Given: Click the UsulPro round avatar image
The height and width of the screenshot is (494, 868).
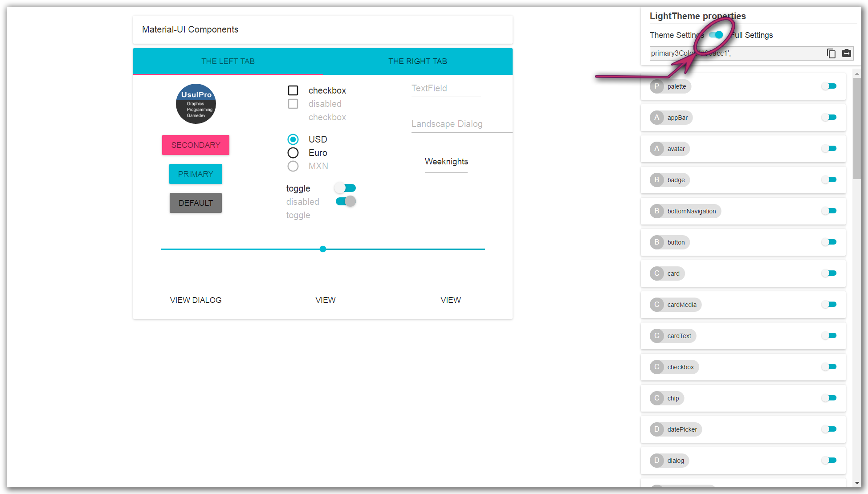Looking at the screenshot, I should coord(196,104).
